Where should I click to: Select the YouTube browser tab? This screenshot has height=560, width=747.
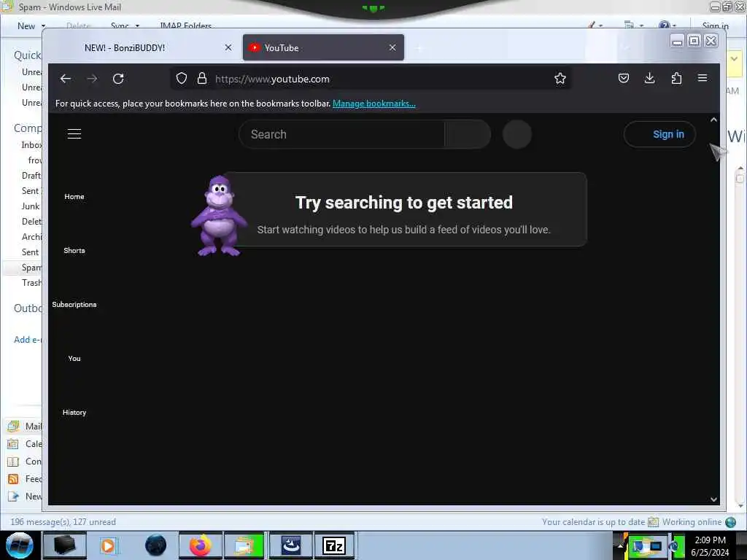(323, 47)
